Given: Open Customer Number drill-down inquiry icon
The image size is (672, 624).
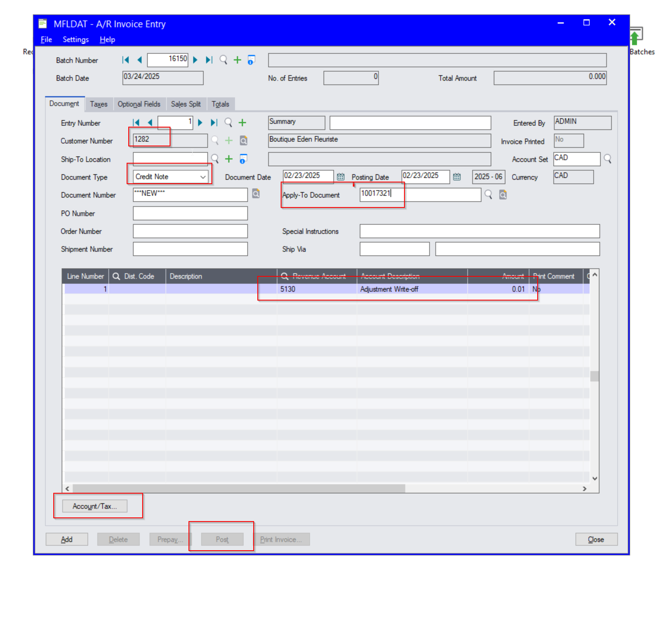Looking at the screenshot, I should point(243,141).
